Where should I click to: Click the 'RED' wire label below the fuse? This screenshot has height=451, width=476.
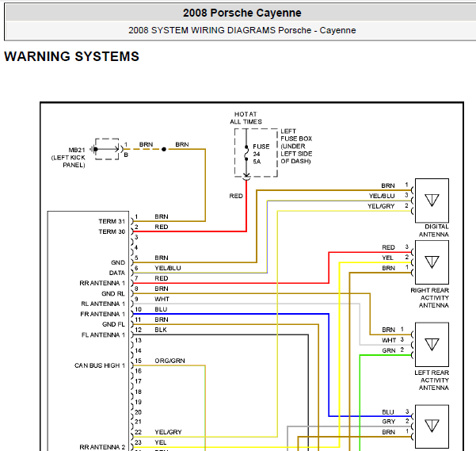236,196
